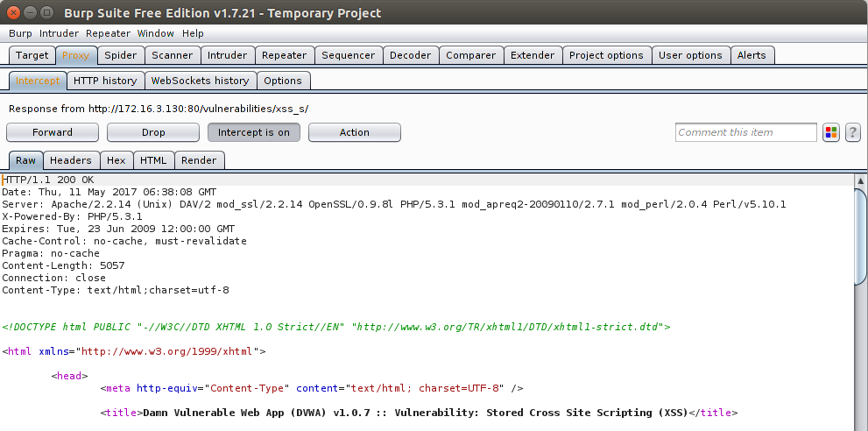This screenshot has height=431, width=868.
Task: Select the Intercept sub-tab
Action: coord(38,81)
